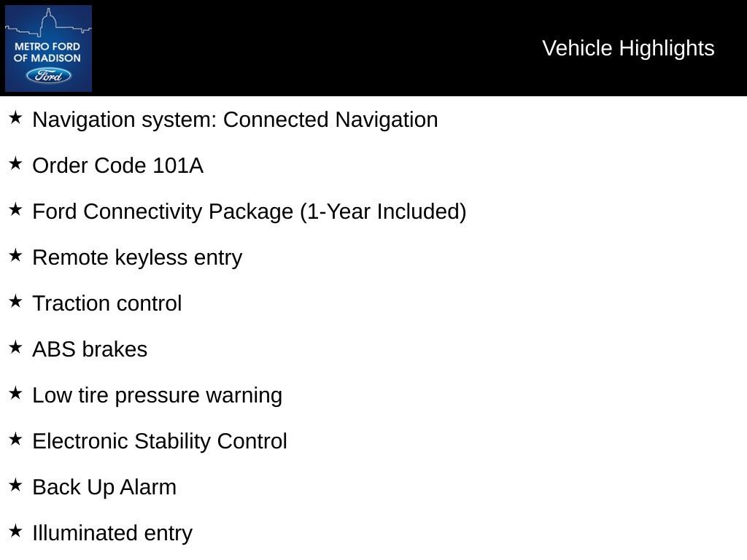Select the Order Code 101A line
Image resolution: width=747 pixels, height=560 pixels.
pyautogui.click(x=117, y=166)
